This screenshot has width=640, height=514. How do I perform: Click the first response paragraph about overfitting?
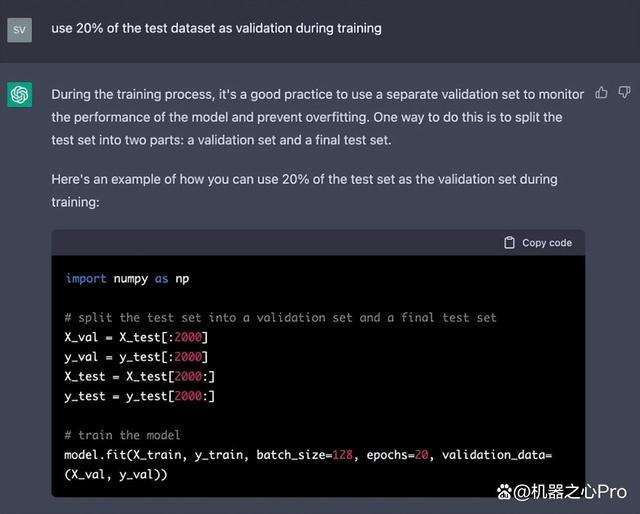pos(317,117)
